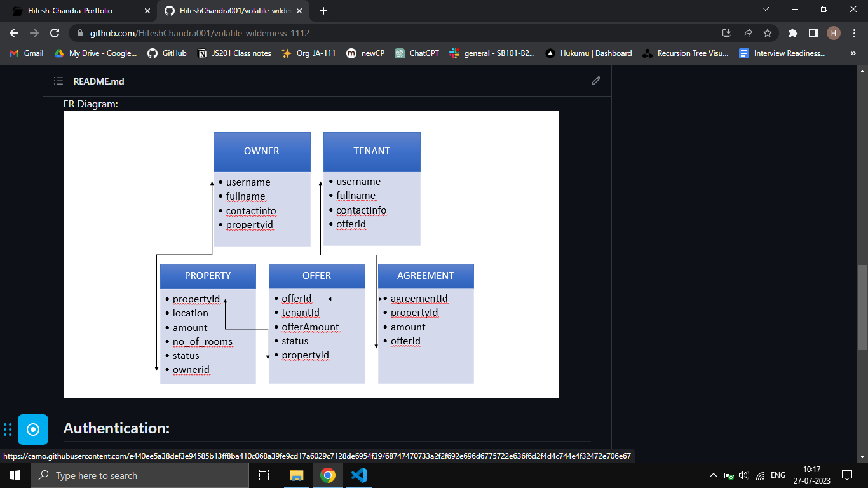This screenshot has width=868, height=488.
Task: Click the page vertical scrollbar thumb
Action: [x=862, y=308]
